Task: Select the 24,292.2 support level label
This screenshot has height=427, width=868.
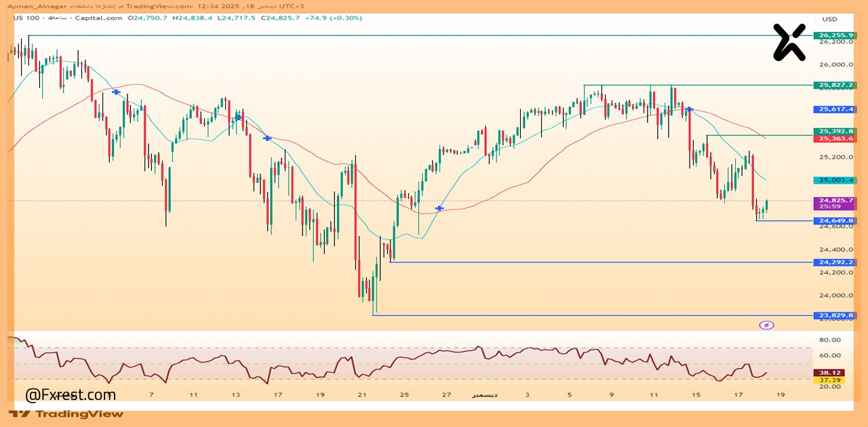Action: [x=835, y=262]
